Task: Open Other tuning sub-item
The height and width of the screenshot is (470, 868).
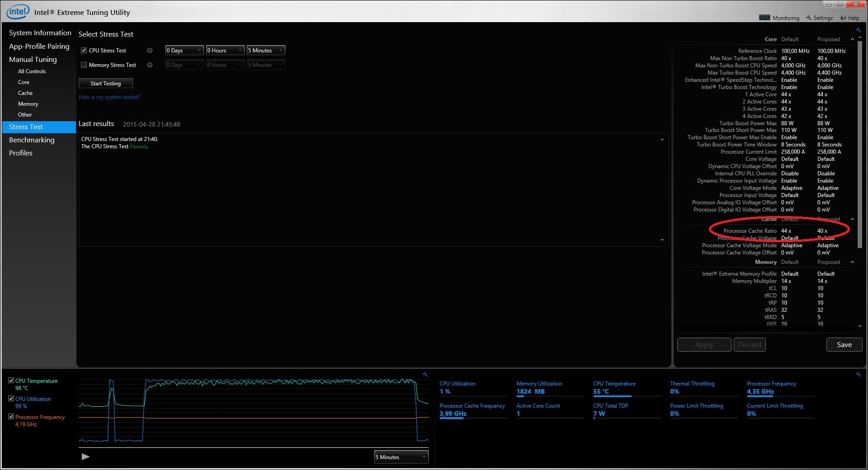Action: (x=25, y=115)
